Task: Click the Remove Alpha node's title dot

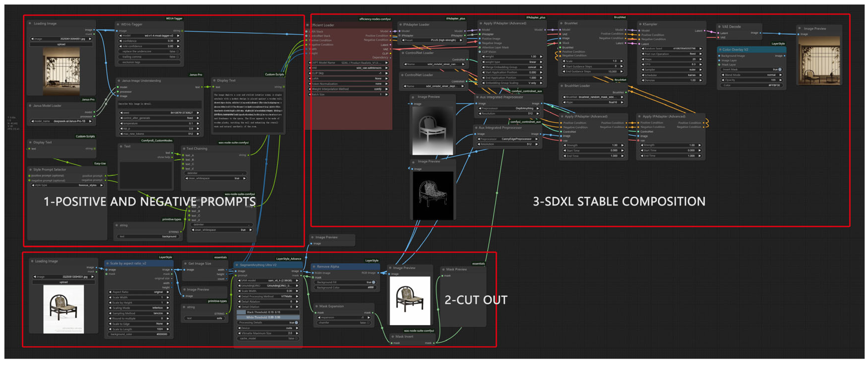Action: click(314, 267)
